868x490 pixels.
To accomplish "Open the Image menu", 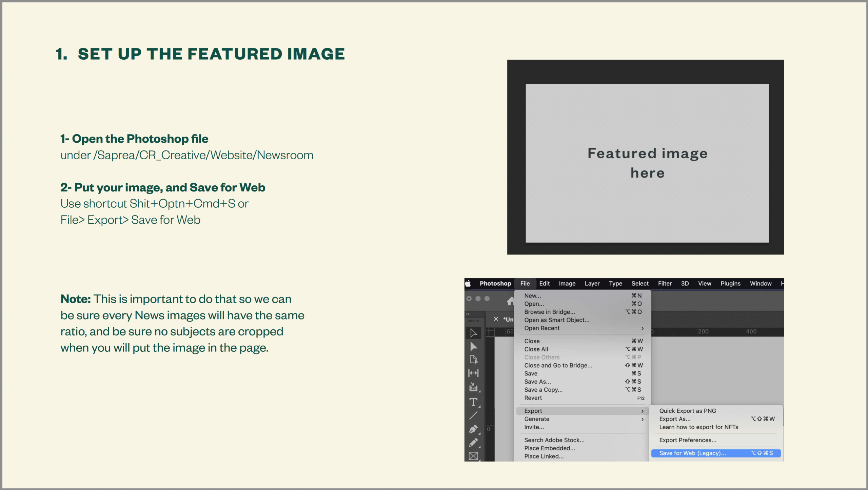I will pos(567,283).
